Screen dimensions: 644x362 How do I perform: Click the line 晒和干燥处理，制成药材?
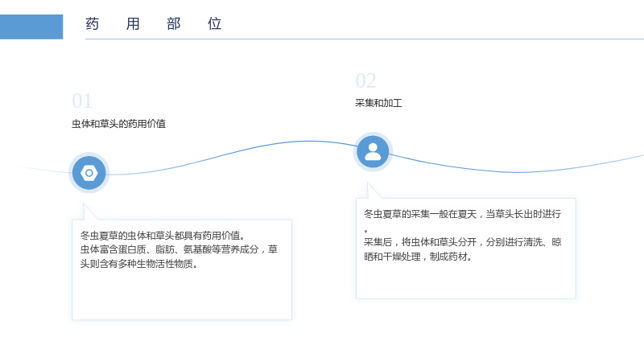(x=418, y=257)
